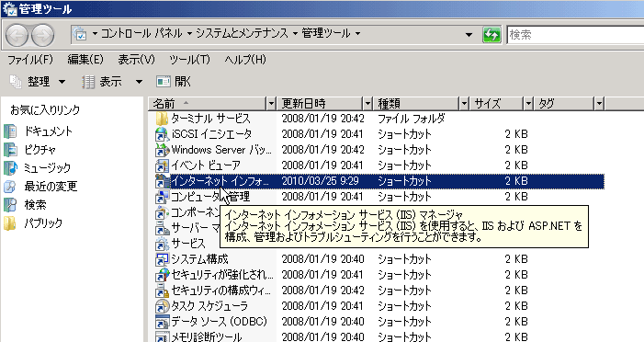The image size is (644, 342).
Task: Select the タスク スケジューラ clock icon
Action: click(x=162, y=306)
